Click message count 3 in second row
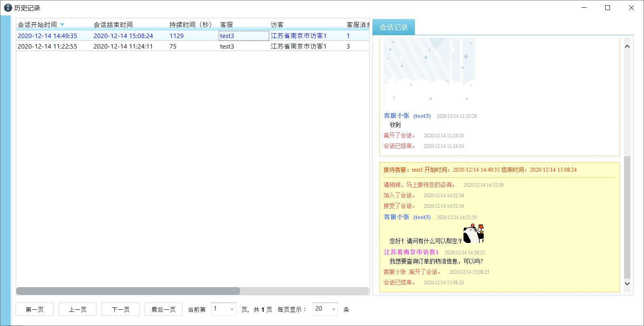This screenshot has height=326, width=644. coord(348,46)
